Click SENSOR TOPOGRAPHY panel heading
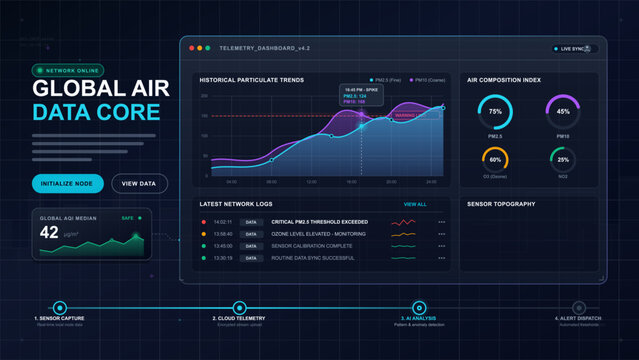 (501, 204)
